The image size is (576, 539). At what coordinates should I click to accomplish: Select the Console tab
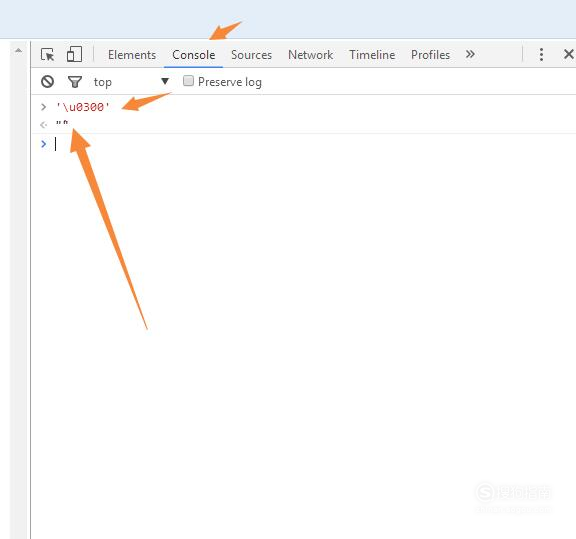(x=194, y=55)
